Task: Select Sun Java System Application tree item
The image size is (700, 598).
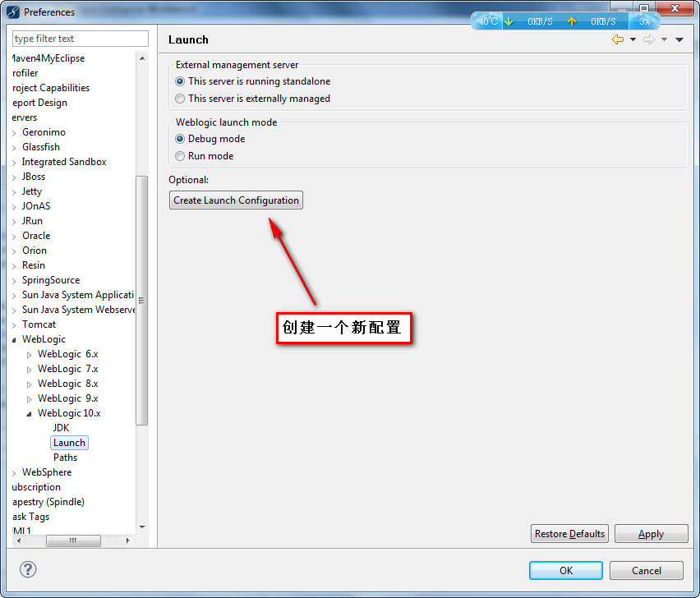Action: pos(78,295)
